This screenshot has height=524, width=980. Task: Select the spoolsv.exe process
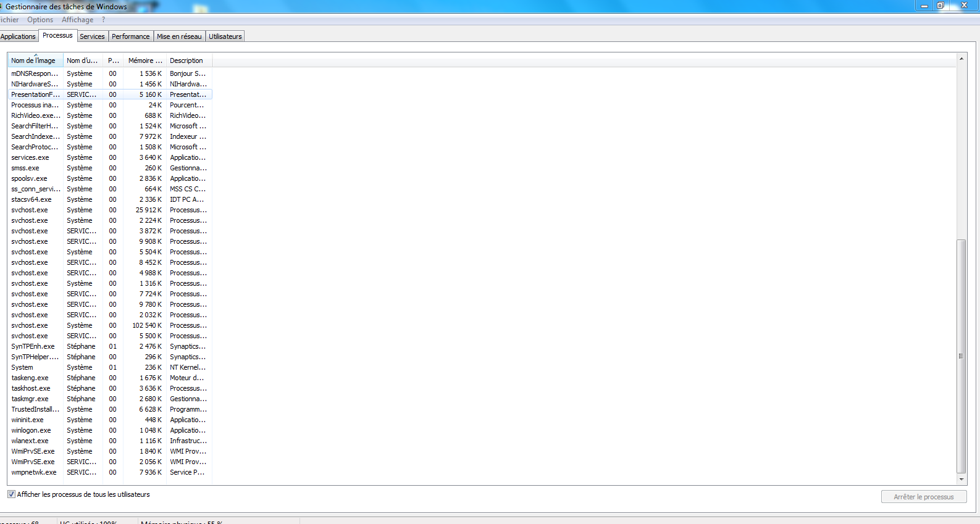coord(110,178)
